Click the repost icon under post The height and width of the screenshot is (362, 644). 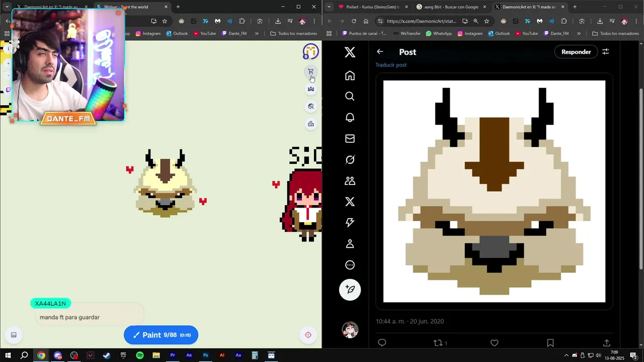[x=438, y=343]
